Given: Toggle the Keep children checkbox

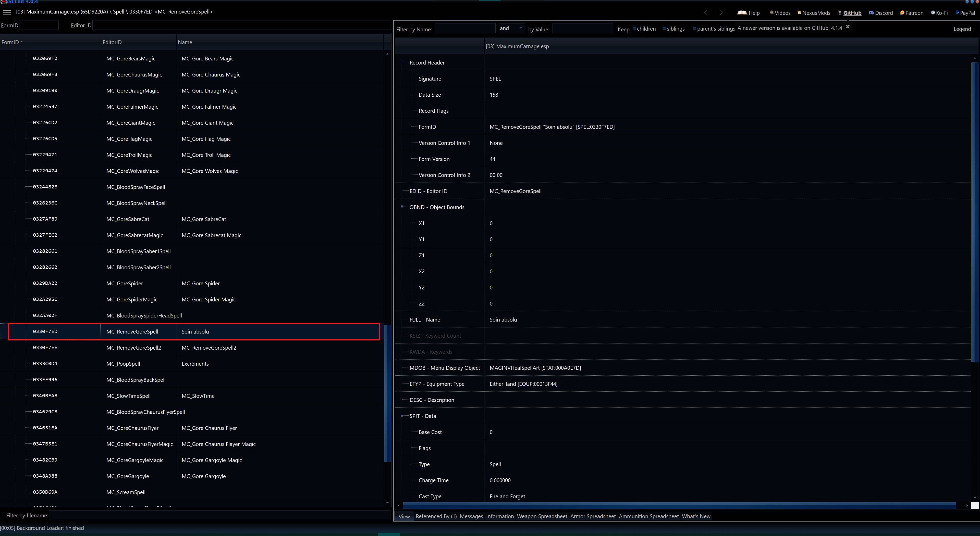Looking at the screenshot, I should click(x=634, y=29).
